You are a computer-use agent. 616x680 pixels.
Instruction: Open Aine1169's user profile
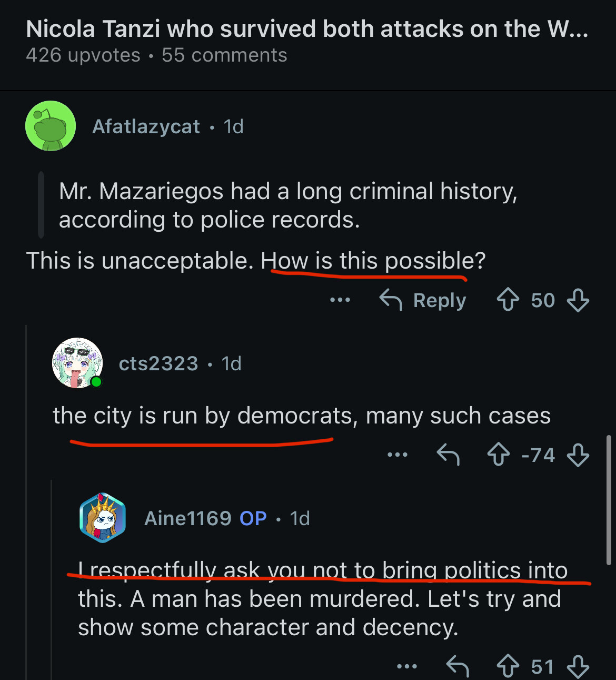[x=187, y=518]
